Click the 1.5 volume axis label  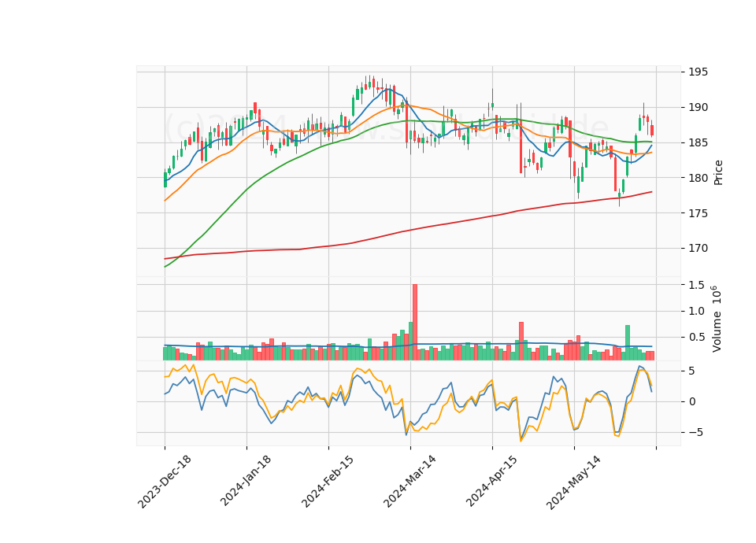click(x=695, y=285)
